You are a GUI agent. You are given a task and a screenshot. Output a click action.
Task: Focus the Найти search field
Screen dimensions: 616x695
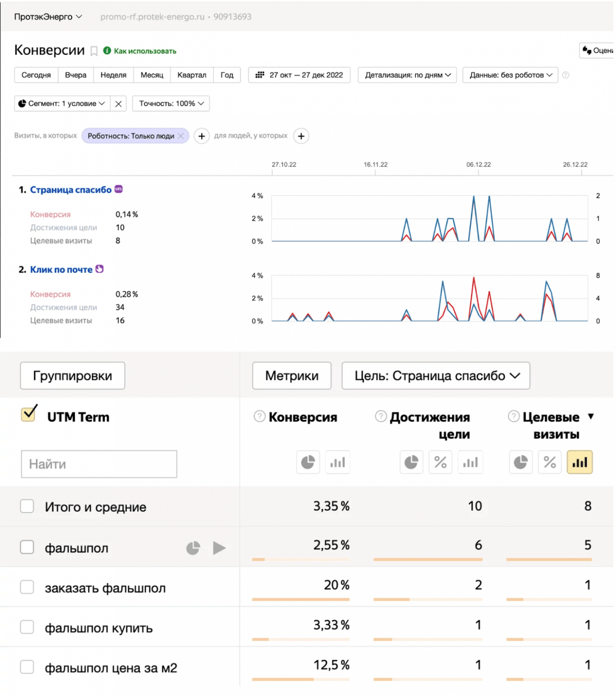(x=99, y=464)
